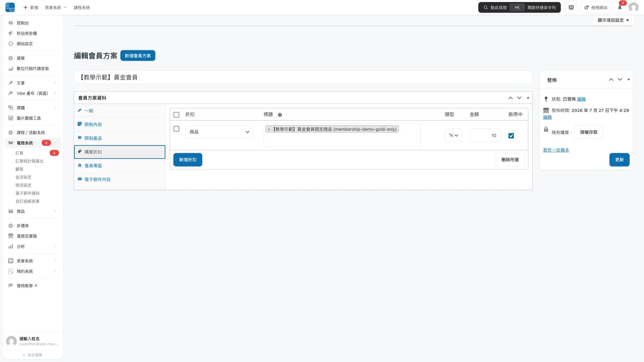
Task: Click the 更新 button
Action: click(x=619, y=160)
